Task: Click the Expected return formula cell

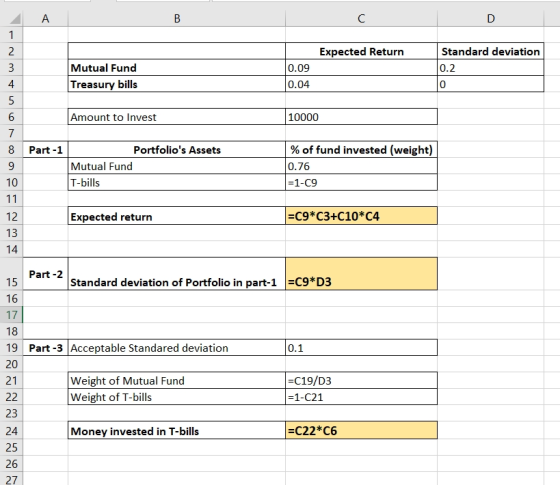Action: pos(361,216)
